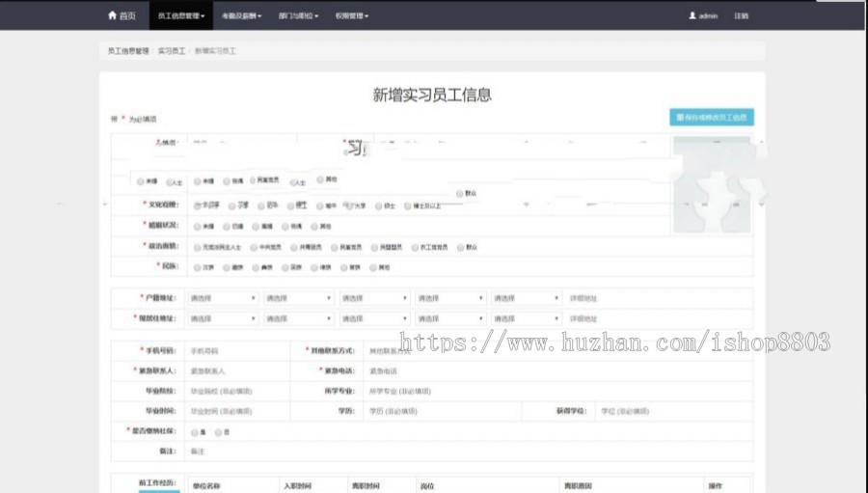Click the employee photo placeholder

712,184
